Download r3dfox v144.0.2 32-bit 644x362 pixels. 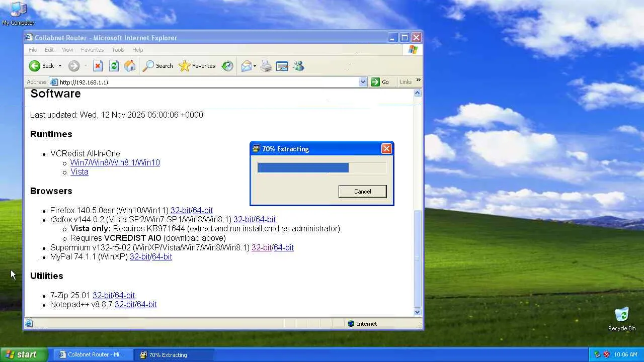pos(244,220)
